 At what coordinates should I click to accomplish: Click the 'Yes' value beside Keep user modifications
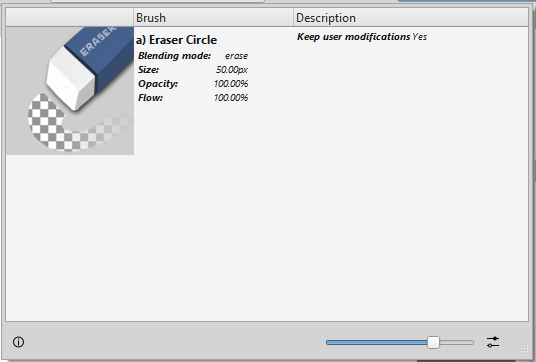coord(419,37)
